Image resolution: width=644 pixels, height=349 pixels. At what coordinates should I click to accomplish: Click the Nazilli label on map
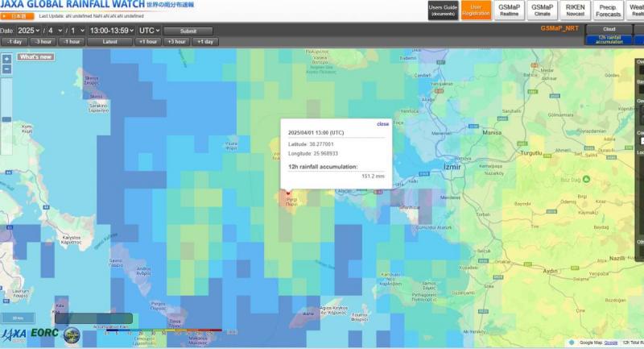[617, 258]
